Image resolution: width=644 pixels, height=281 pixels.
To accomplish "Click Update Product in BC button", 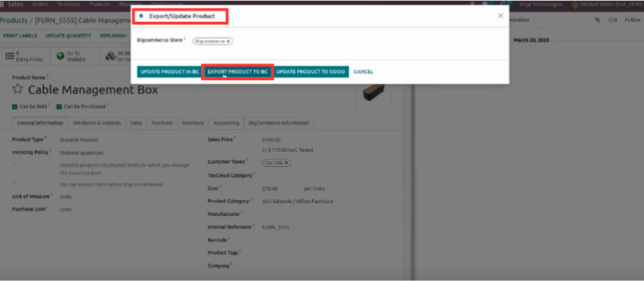I will pos(169,72).
